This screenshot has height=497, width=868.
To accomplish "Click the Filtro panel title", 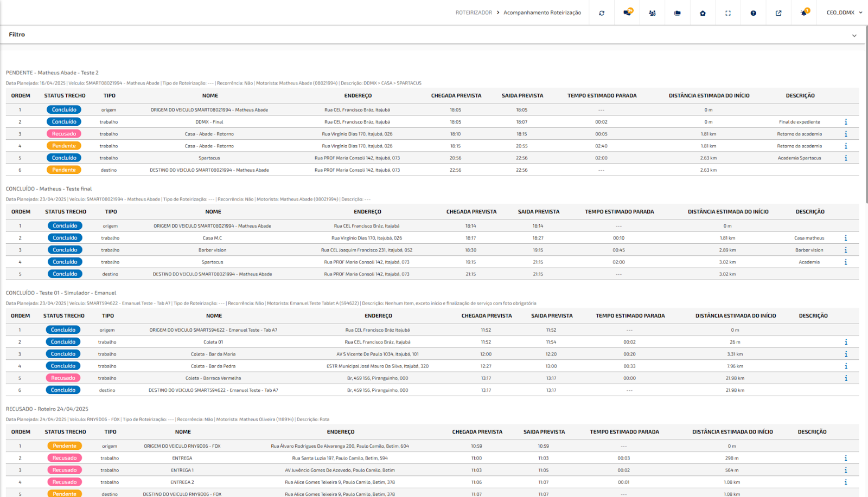I will [17, 35].
